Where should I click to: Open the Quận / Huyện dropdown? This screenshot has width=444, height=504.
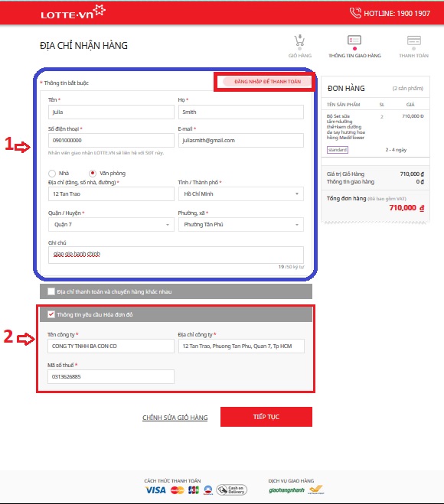tap(111, 224)
